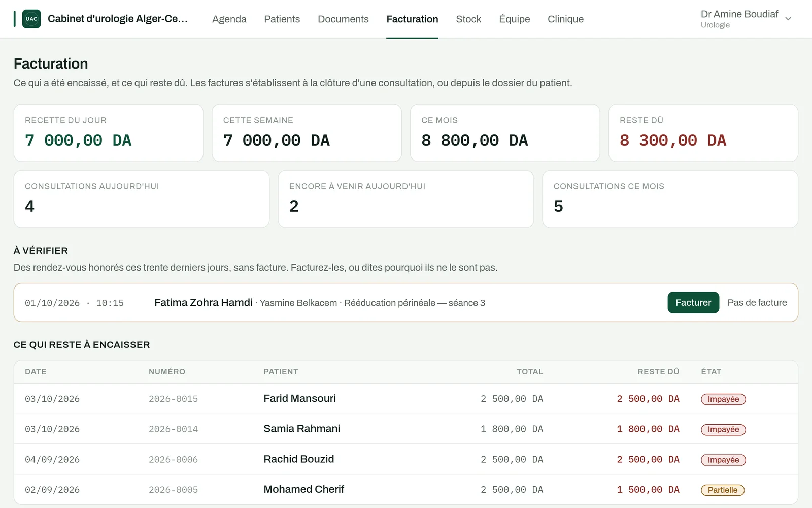Screen dimensions: 812x508
Task: Click the Consultations aujourd'hui card
Action: pyautogui.click(x=142, y=199)
